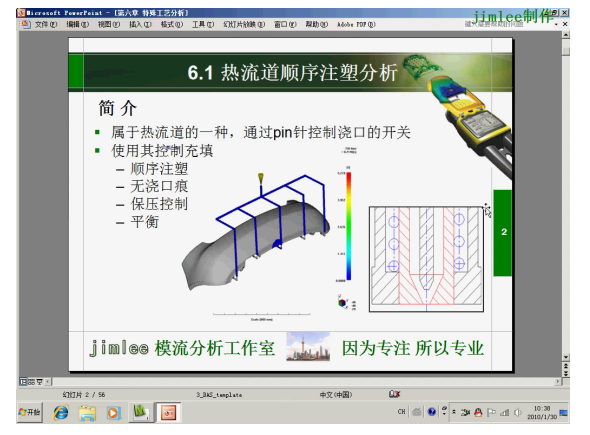Open the 格式 (Format) menu
This screenshot has width=590, height=435.
tap(172, 24)
